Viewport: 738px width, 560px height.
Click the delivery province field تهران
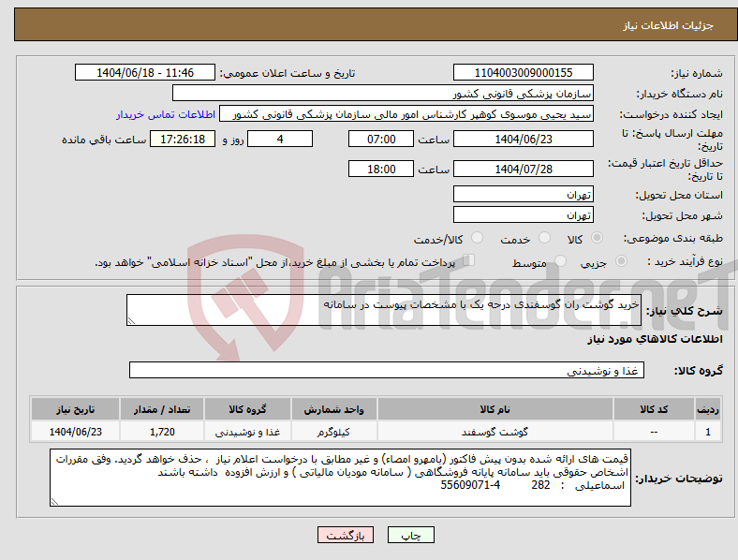(x=524, y=195)
